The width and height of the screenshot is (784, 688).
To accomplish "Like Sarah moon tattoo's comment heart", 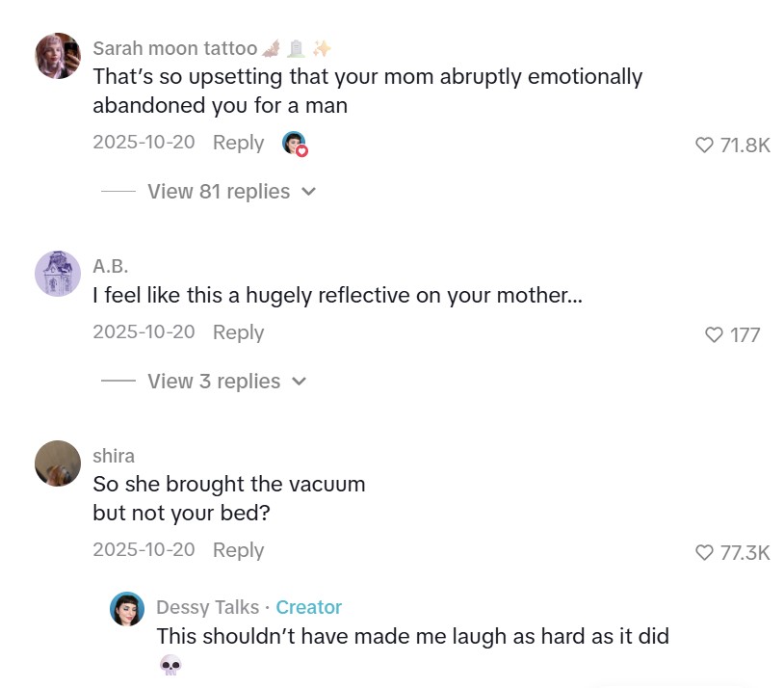I will click(704, 146).
